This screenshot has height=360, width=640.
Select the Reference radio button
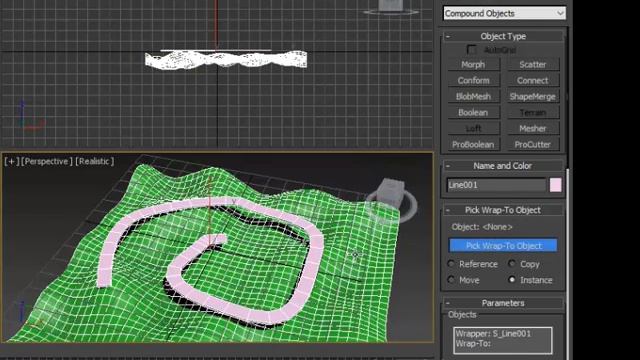coord(451,264)
